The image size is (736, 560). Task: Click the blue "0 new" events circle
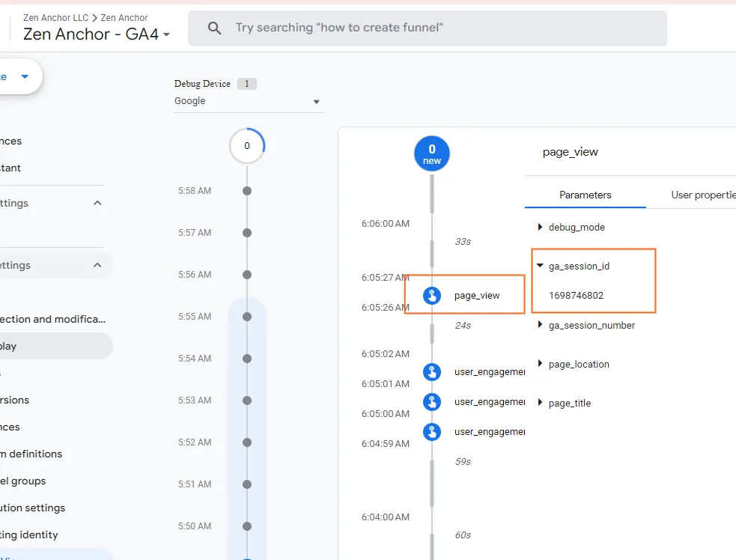432,154
